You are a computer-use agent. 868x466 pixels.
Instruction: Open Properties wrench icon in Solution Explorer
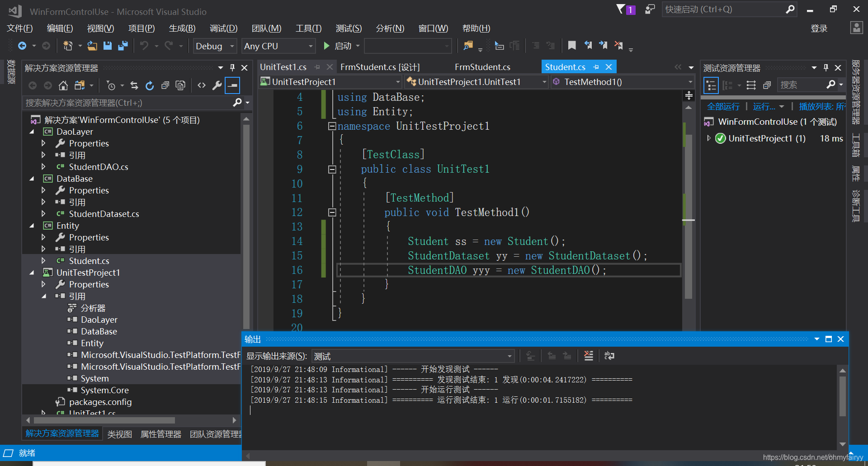[x=217, y=85]
